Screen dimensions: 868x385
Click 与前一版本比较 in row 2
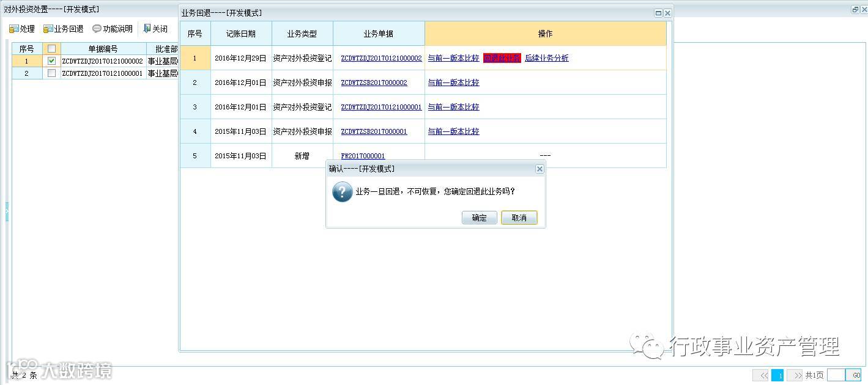453,82
